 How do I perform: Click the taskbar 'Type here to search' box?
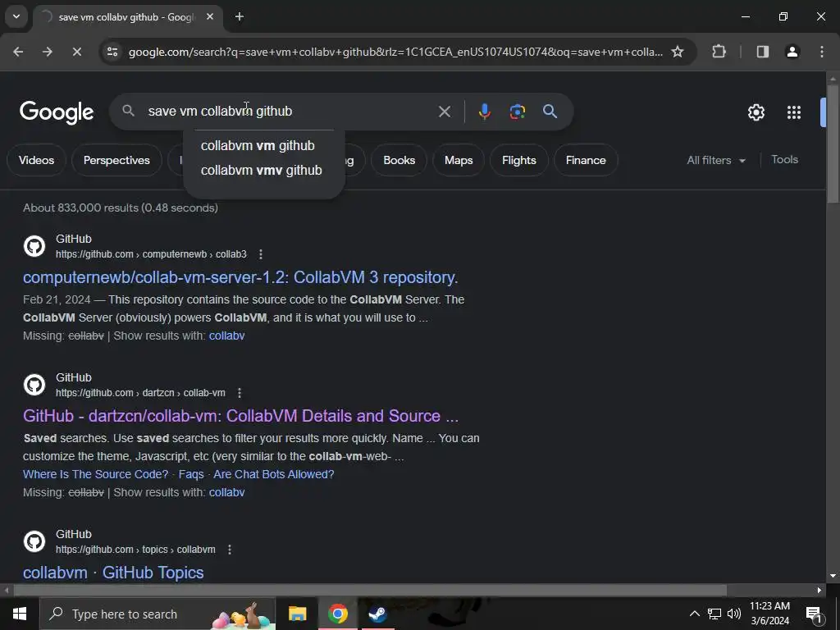click(157, 614)
